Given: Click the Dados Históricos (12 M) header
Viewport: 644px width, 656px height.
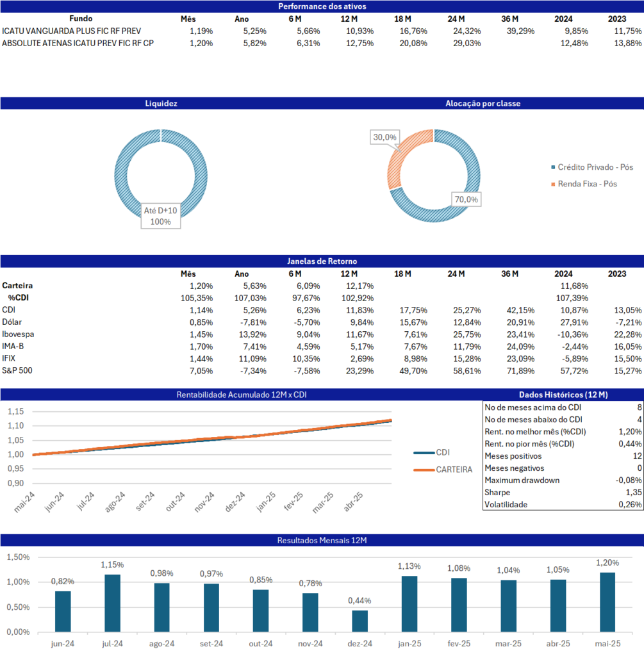Looking at the screenshot, I should pyautogui.click(x=562, y=395).
